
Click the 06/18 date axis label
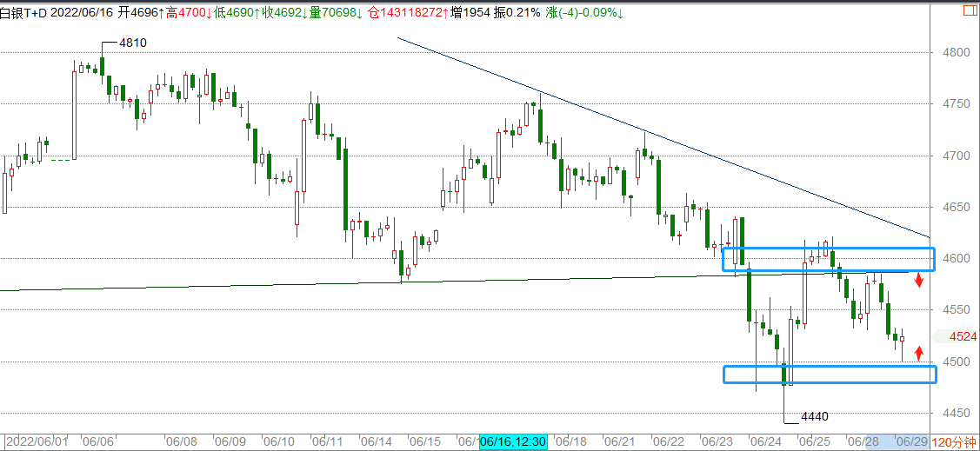(570, 441)
